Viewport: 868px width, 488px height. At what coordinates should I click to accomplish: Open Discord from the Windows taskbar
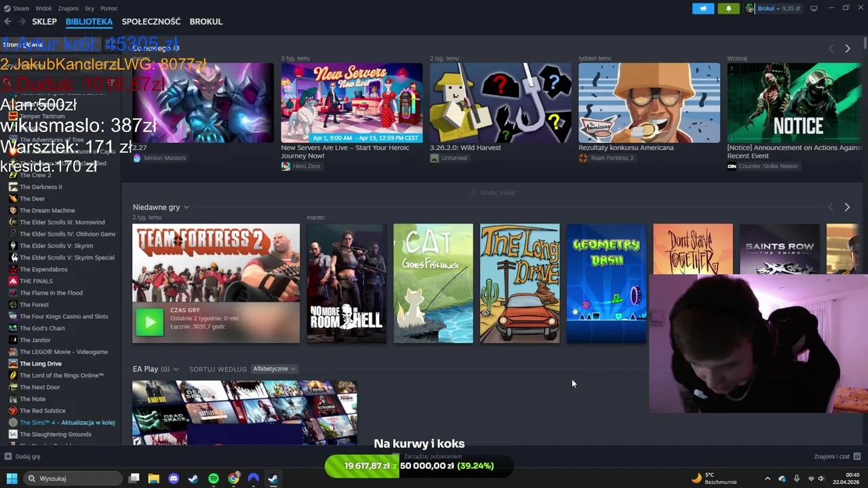pos(174,479)
